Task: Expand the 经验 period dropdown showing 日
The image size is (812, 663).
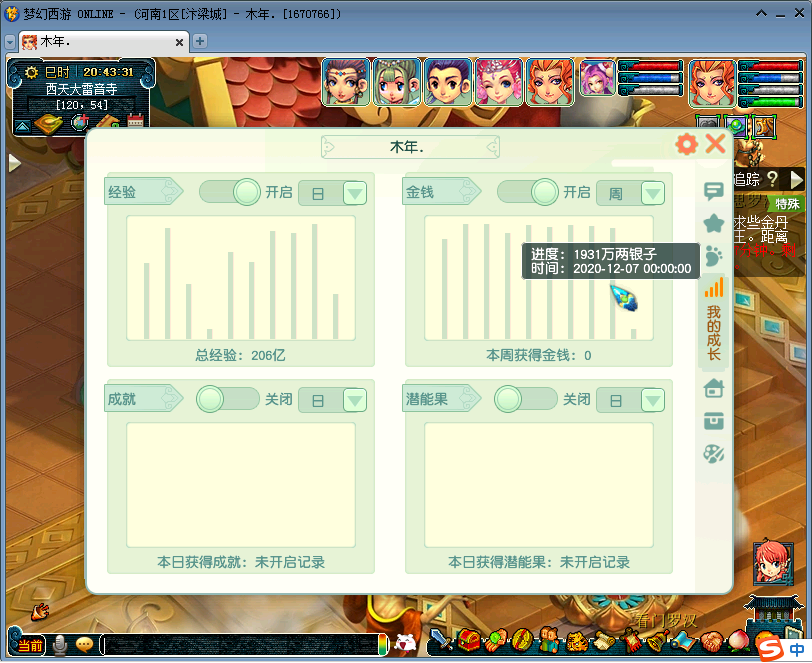Action: 355,193
